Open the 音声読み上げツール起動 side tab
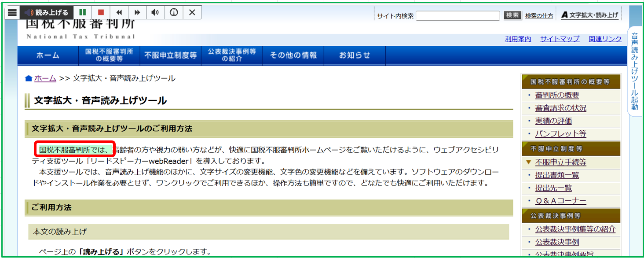The height and width of the screenshot is (258, 644). [634, 70]
